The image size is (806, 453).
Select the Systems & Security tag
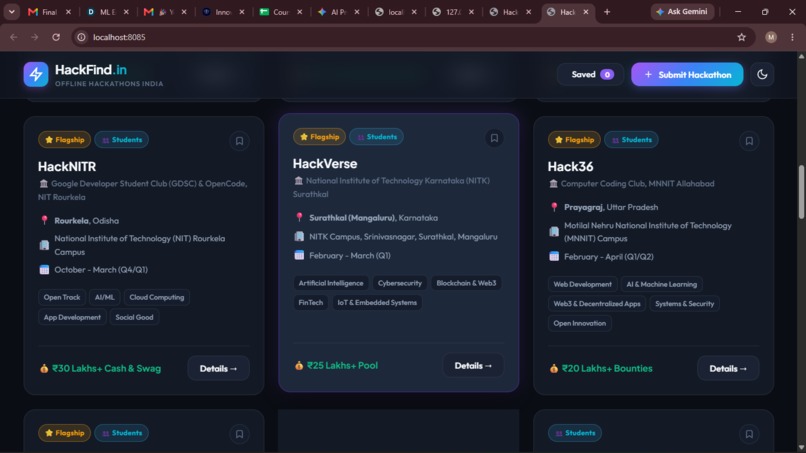685,304
